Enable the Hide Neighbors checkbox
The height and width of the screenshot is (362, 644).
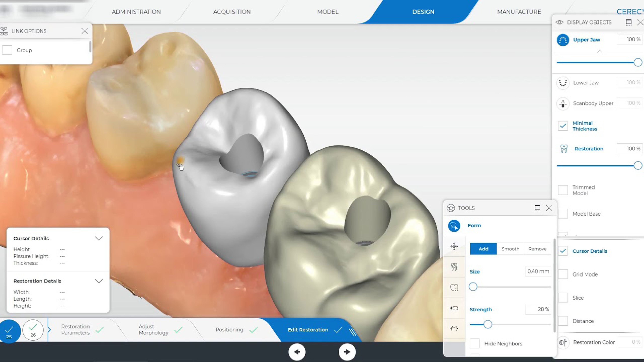[475, 344]
